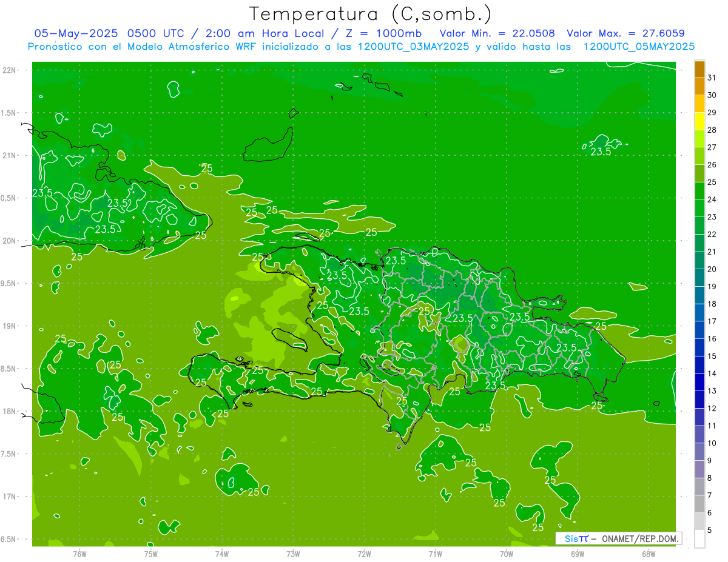Viewport: 728px width, 562px height.
Task: Pick the brown-orange swatch atop the color bar
Action: 699,69
